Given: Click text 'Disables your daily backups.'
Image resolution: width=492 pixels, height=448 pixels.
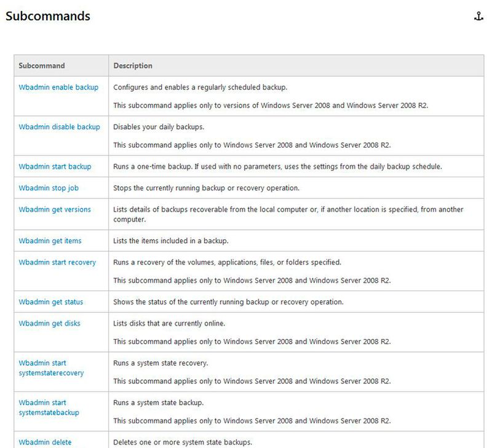Looking at the screenshot, I should pos(159,127).
